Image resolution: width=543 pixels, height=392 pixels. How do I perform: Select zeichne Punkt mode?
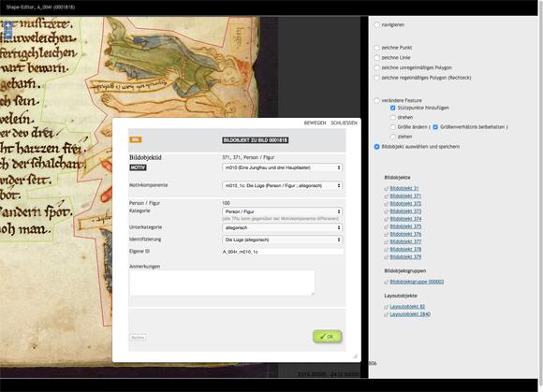coord(376,48)
